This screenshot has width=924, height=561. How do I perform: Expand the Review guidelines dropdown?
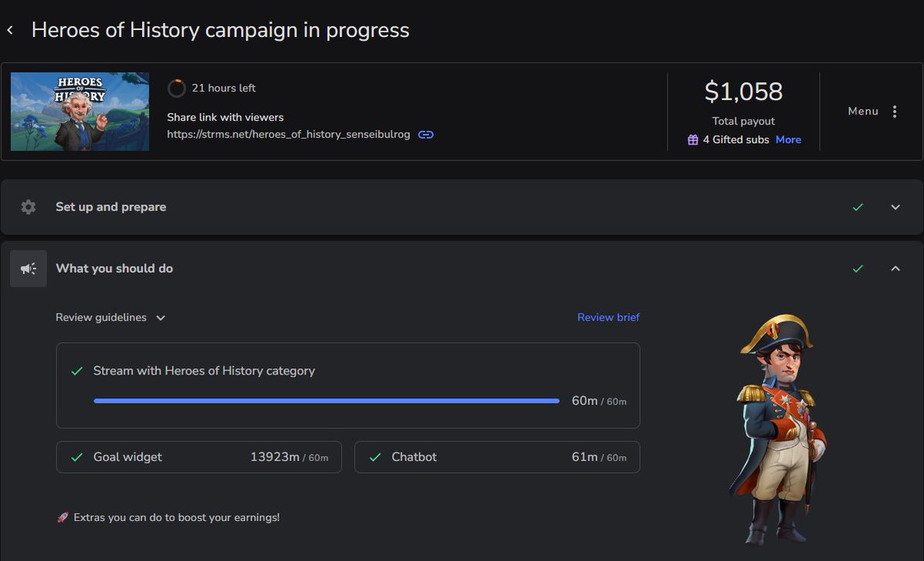pos(111,317)
